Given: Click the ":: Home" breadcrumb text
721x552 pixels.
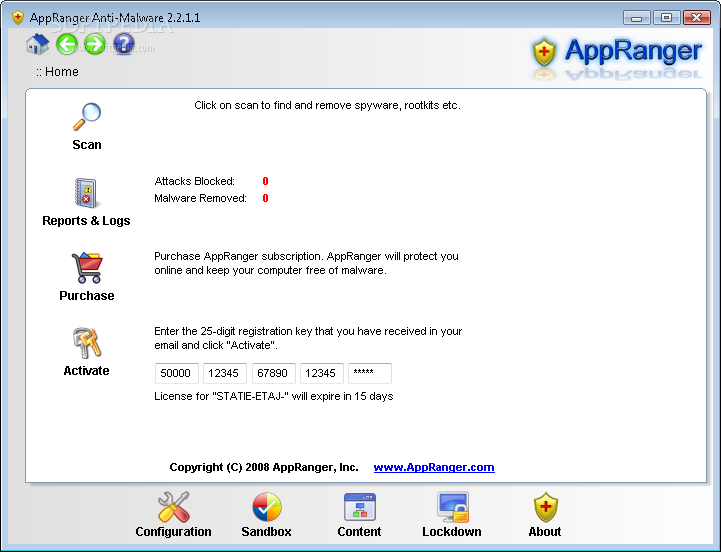Looking at the screenshot, I should point(57,72).
